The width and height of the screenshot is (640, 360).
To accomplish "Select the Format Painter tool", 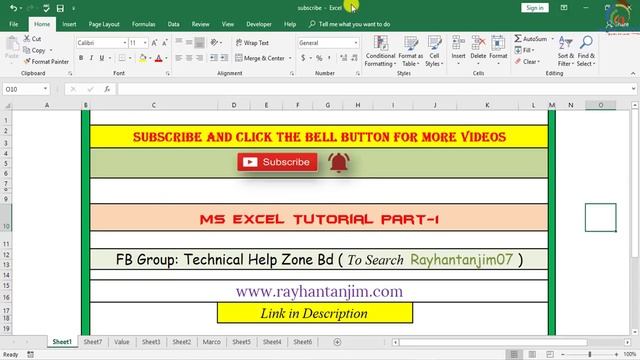I will click(x=46, y=61).
